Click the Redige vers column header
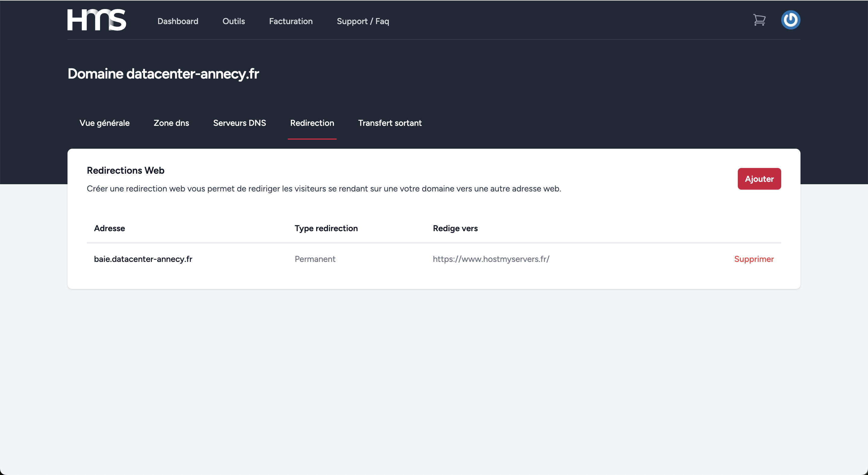The image size is (868, 475). coord(455,228)
